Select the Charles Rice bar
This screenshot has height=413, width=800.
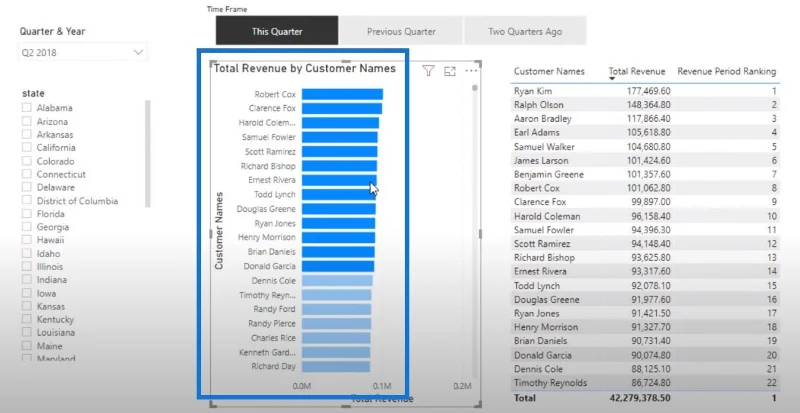point(336,337)
